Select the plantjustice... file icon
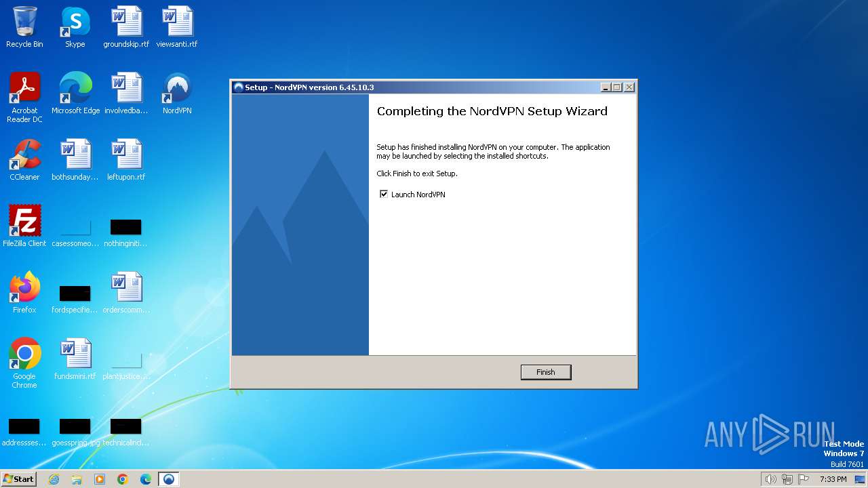The width and height of the screenshot is (868, 488). [126, 365]
